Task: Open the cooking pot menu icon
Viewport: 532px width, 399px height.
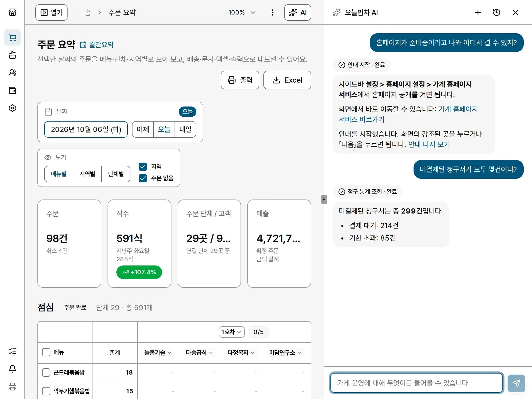Action: point(12,55)
